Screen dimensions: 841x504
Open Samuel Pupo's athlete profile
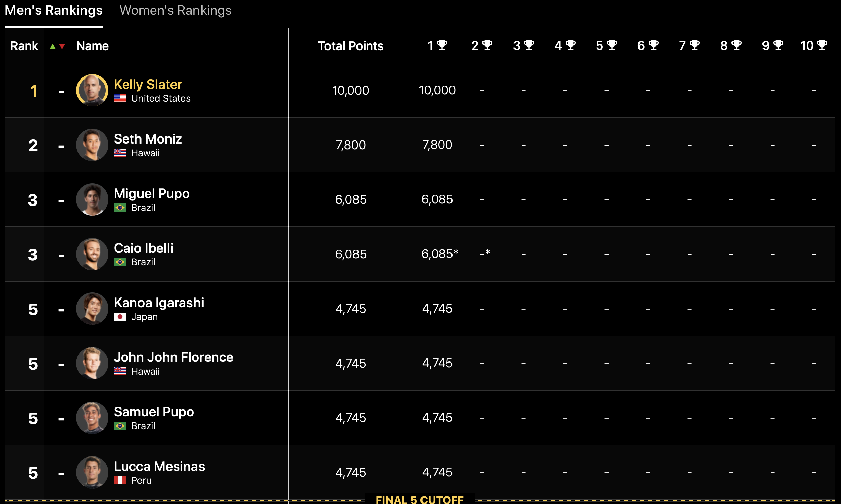pyautogui.click(x=154, y=412)
